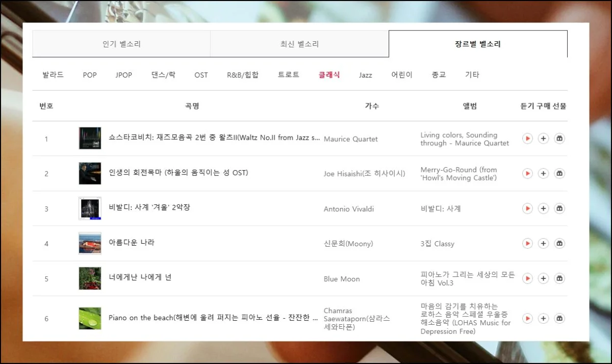This screenshot has width=612, height=364.
Task: Play the Shostakovich Waltz ringtone preview
Action: click(527, 139)
